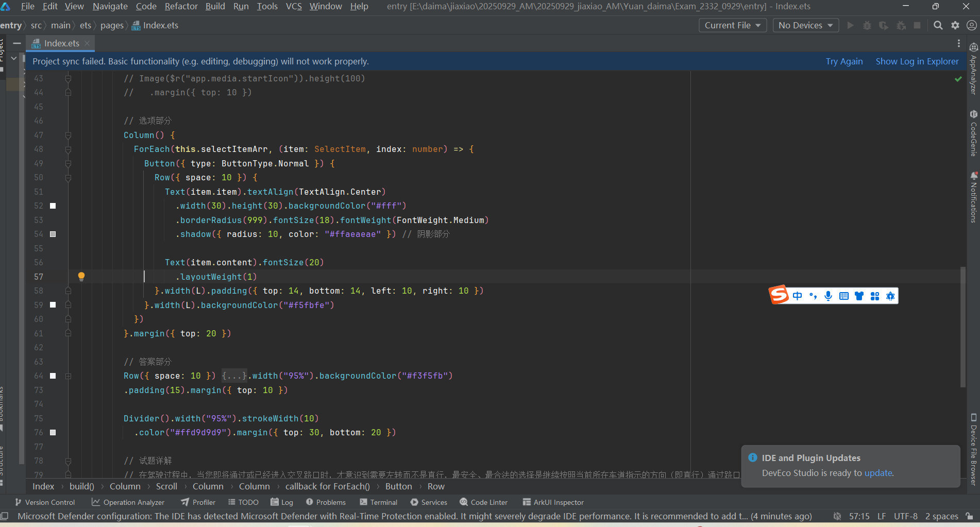Click the light bulb quick-fix icon

[x=81, y=276]
